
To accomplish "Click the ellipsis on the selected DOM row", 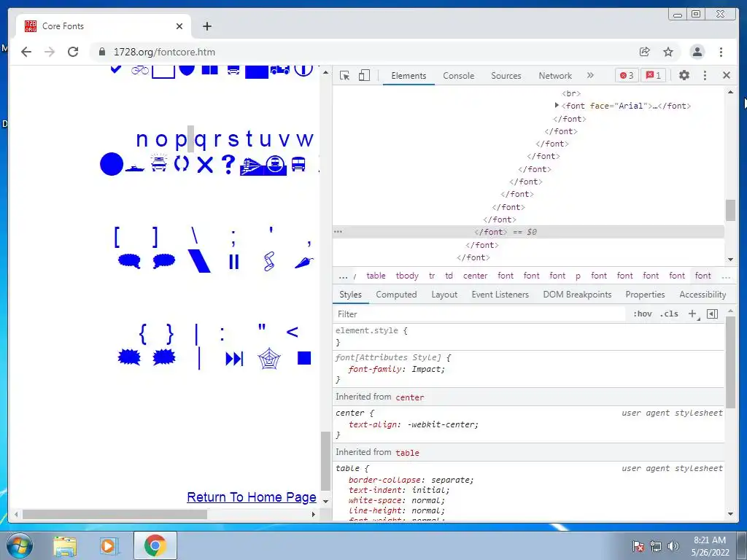I will (338, 232).
